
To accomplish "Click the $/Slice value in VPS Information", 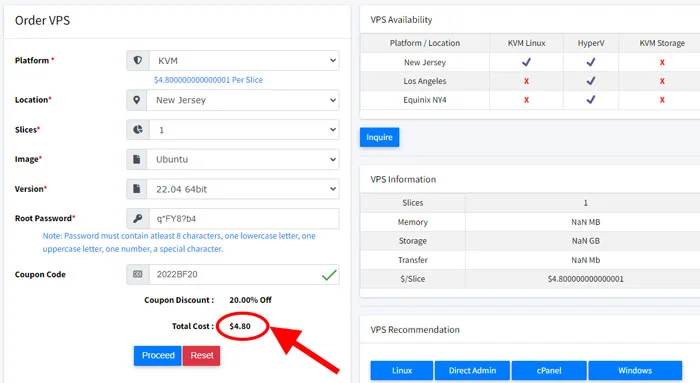I will click(x=586, y=279).
